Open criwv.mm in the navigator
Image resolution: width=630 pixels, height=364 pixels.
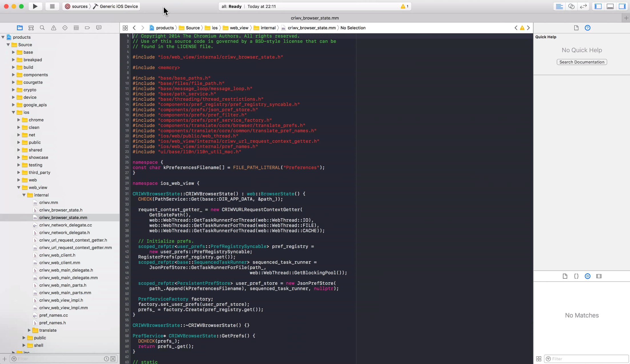click(49, 203)
